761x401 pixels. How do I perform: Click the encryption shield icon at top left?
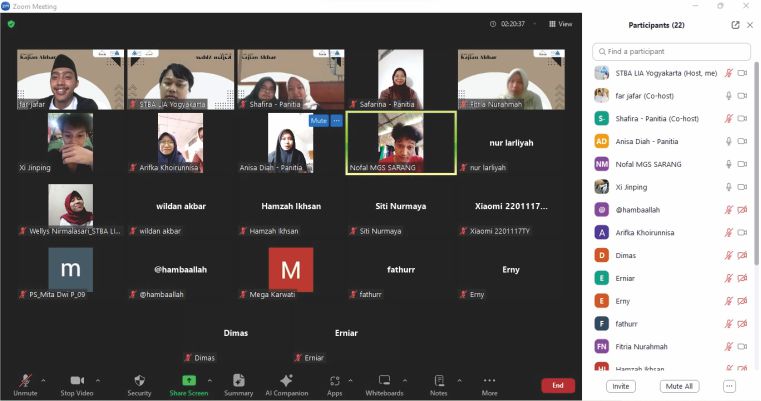tap(11, 25)
